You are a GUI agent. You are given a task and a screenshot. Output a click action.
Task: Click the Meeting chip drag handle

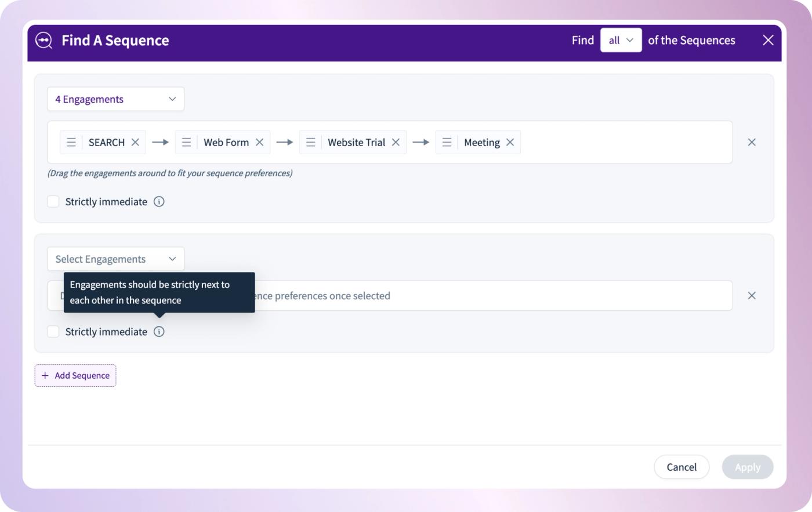(x=447, y=142)
